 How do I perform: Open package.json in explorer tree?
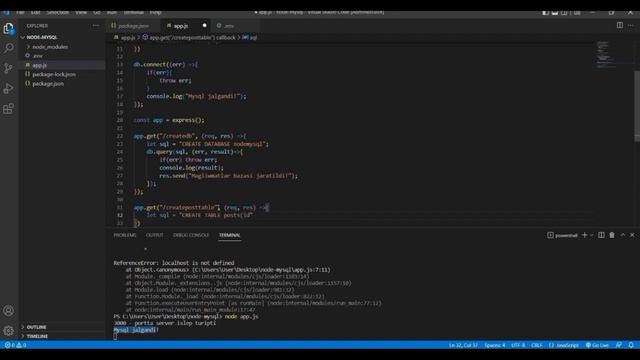coord(62,84)
